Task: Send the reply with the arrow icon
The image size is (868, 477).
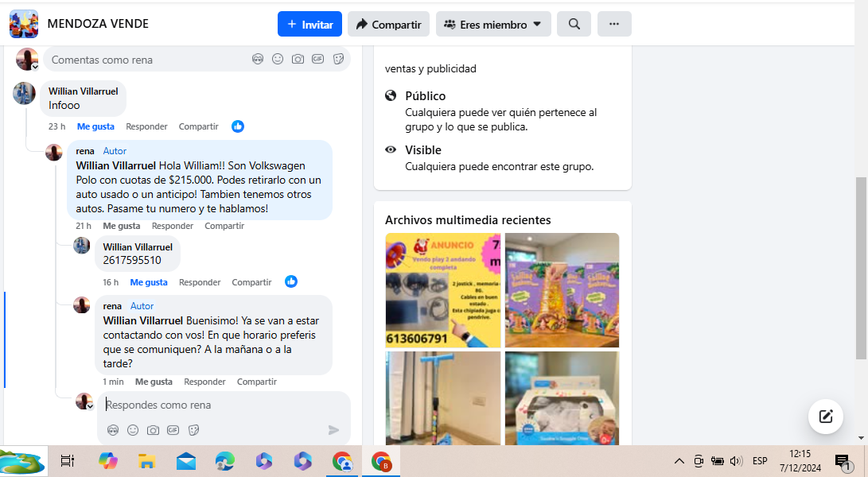Action: (333, 430)
